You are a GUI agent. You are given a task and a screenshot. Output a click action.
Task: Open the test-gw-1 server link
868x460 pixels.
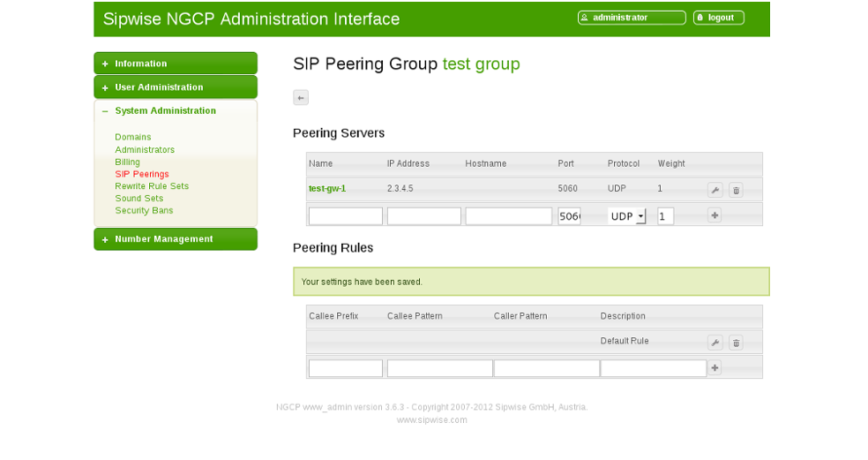[327, 188]
